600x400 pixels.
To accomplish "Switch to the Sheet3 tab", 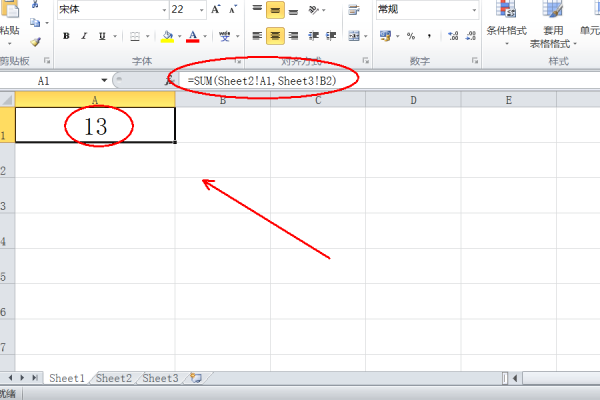I will tap(159, 378).
